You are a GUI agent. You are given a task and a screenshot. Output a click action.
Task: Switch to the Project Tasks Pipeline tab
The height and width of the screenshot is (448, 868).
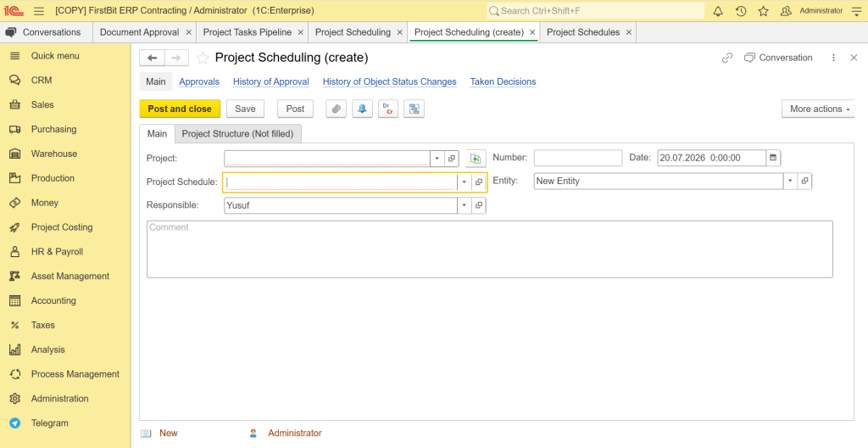click(248, 32)
